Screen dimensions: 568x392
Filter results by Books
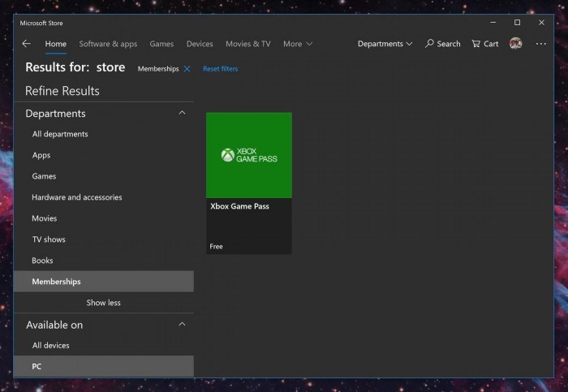(104, 261)
